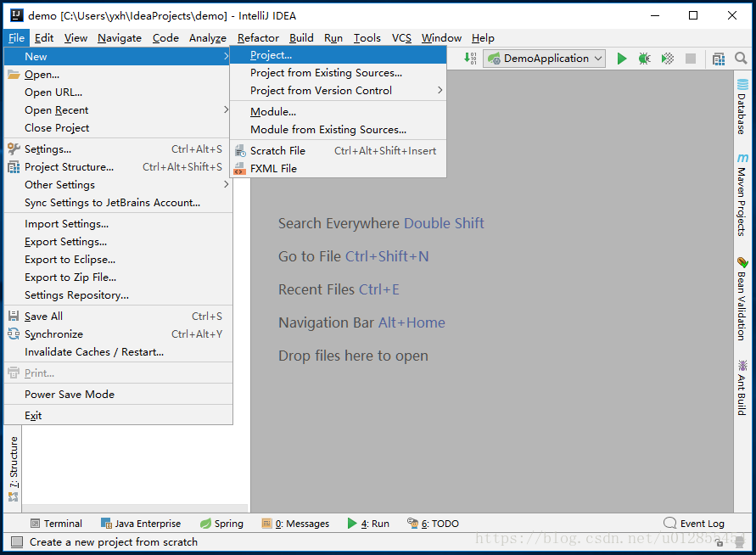Open the Structure tool window
Viewport: 756px width, 555px height.
pyautogui.click(x=14, y=468)
